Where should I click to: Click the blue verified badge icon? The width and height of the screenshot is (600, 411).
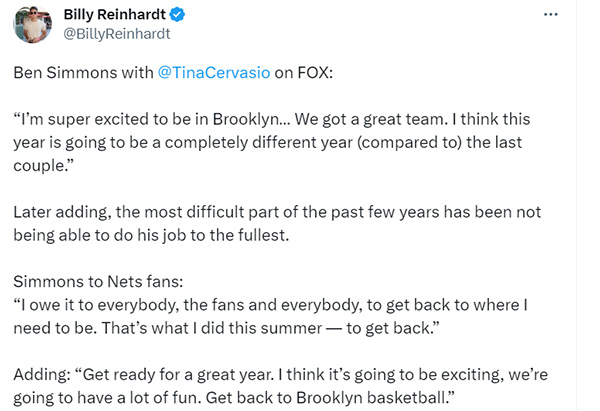[x=177, y=15]
